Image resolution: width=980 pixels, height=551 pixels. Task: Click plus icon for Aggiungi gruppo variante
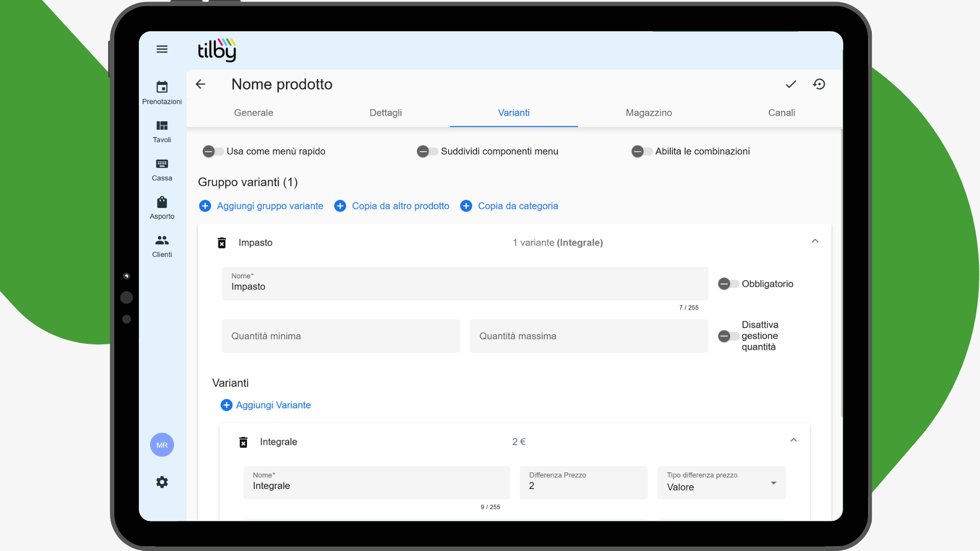tap(205, 206)
